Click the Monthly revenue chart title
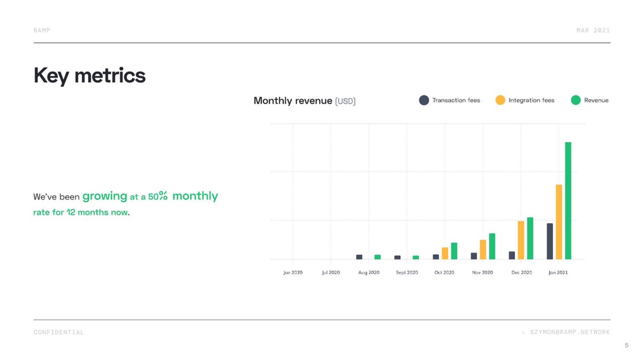This screenshot has width=644, height=363. click(x=304, y=101)
